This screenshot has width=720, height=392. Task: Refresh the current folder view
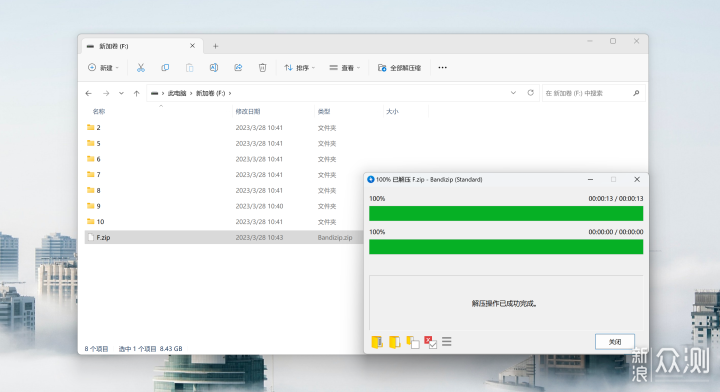[530, 93]
